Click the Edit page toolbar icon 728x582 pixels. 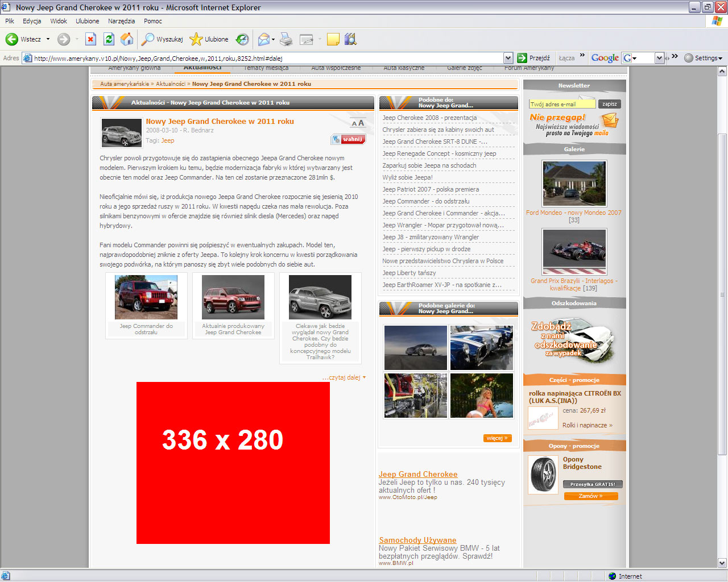point(307,39)
